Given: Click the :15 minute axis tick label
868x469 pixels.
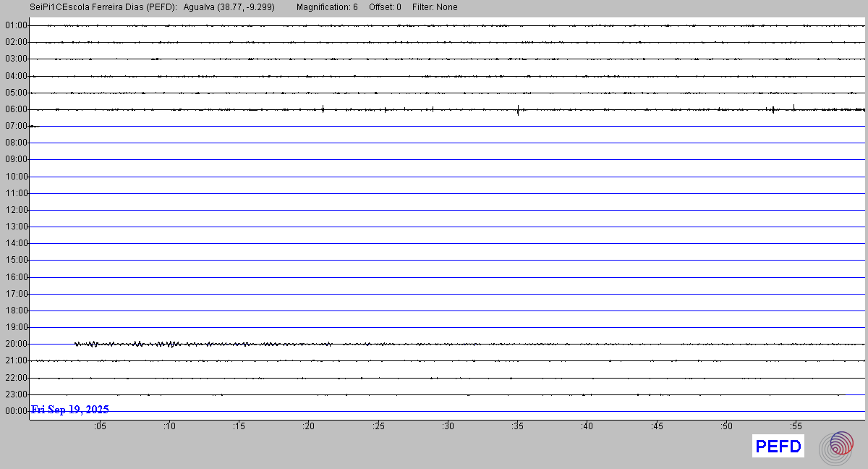Looking at the screenshot, I should point(239,426).
